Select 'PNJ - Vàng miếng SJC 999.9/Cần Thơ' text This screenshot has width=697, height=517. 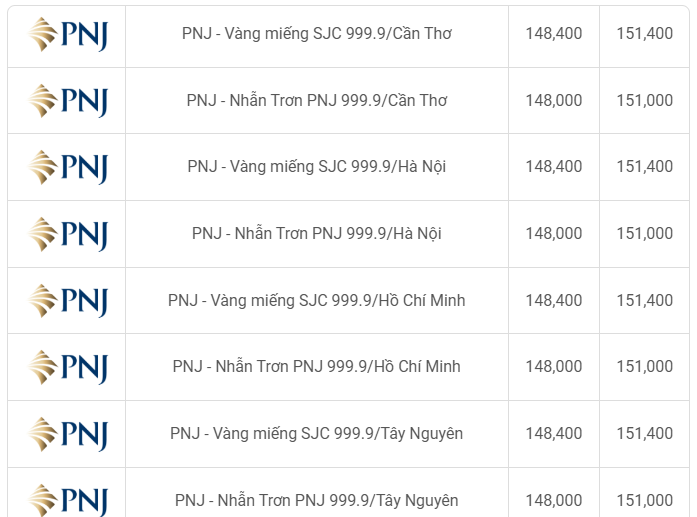click(316, 34)
